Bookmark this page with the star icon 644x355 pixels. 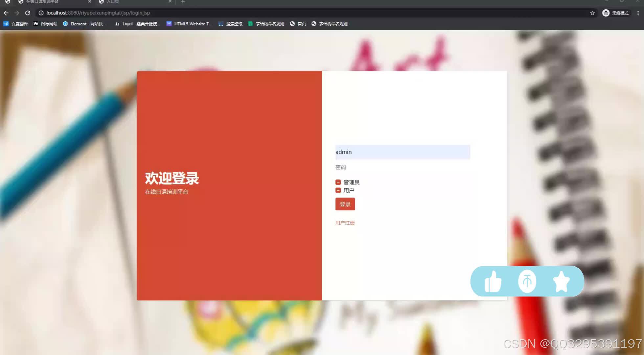(592, 13)
